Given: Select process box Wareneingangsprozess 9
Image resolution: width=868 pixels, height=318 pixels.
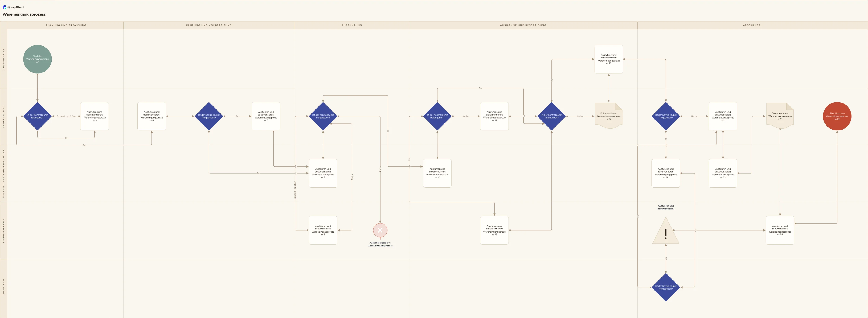Looking at the screenshot, I should (323, 230).
